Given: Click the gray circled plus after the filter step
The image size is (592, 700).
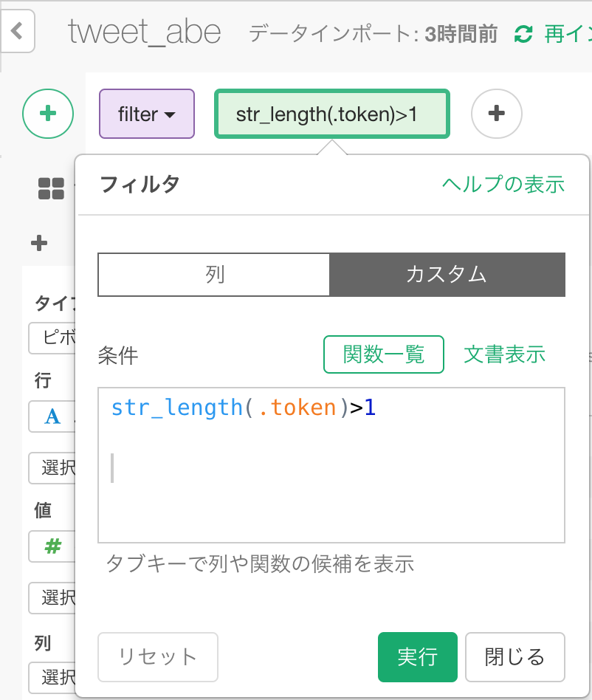Looking at the screenshot, I should (x=496, y=114).
